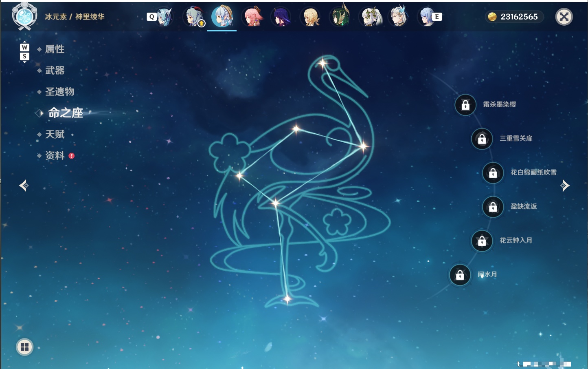588x369 pixels.
Task: Open the 资料 profile tab
Action: (x=55, y=155)
